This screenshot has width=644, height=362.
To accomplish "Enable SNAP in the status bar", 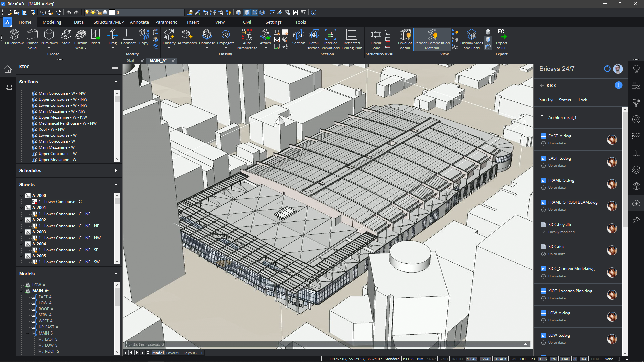I will 431,359.
